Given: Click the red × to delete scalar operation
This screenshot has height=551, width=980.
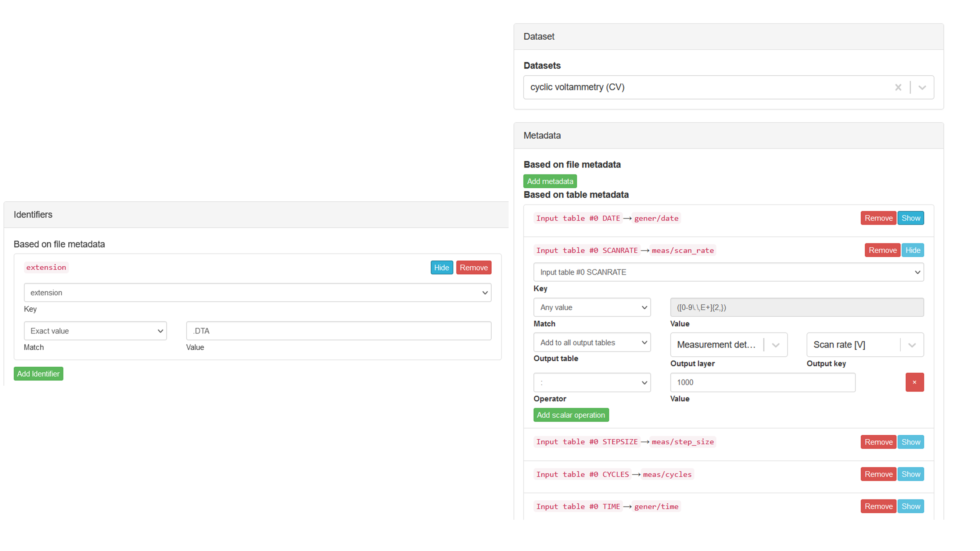Looking at the screenshot, I should (915, 382).
